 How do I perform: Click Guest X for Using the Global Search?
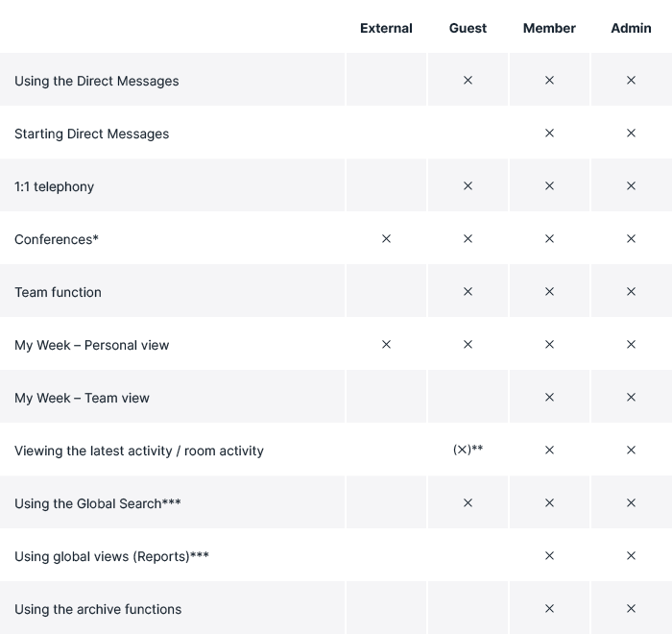point(468,503)
